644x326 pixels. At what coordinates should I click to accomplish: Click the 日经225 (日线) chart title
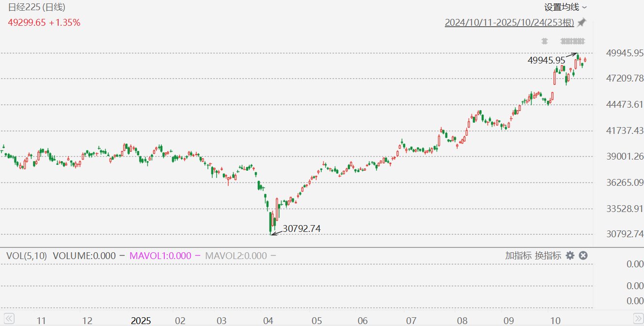click(x=37, y=7)
